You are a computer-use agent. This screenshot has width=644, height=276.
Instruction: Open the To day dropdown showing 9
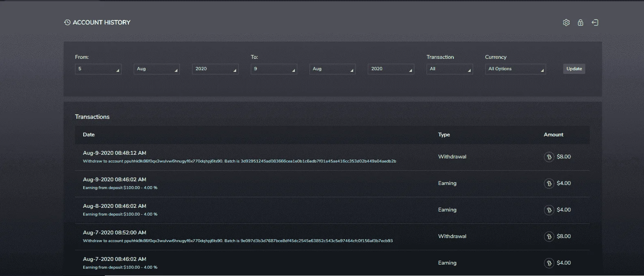tap(274, 69)
